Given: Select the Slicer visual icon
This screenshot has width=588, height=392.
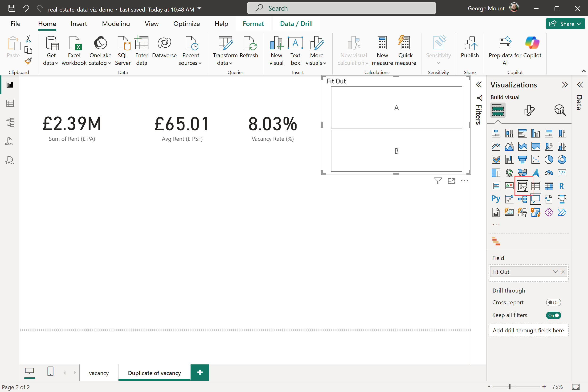Looking at the screenshot, I should tap(522, 186).
